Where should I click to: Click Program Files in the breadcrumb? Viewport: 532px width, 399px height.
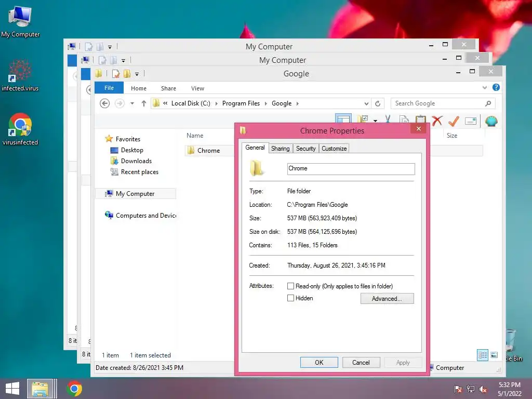[x=241, y=103]
